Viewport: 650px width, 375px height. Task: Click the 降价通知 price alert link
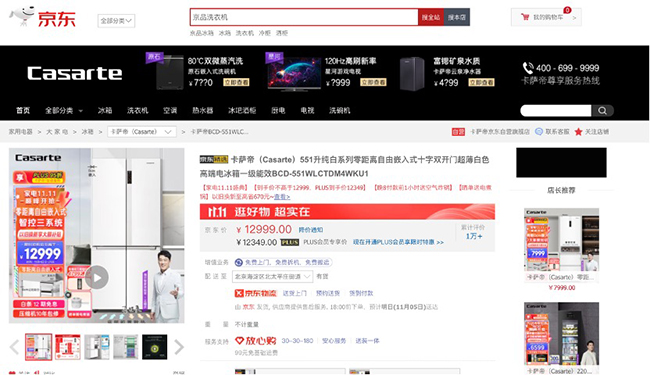(x=311, y=230)
